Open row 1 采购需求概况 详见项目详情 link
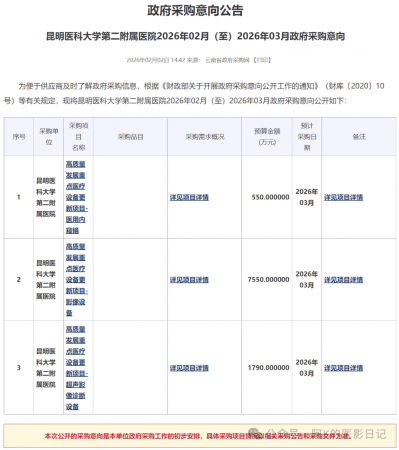 [189, 197]
